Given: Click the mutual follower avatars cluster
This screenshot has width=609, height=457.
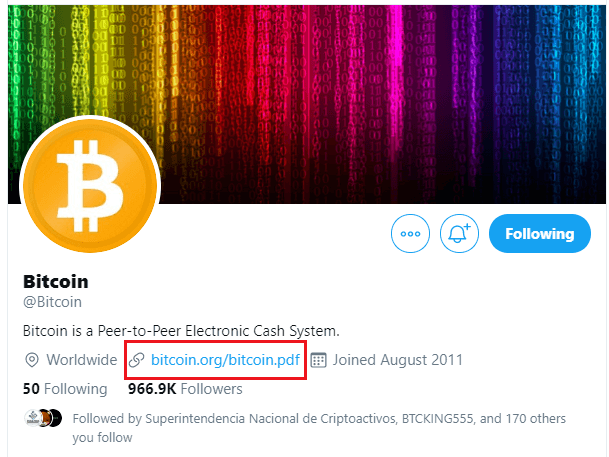Looking at the screenshot, I should 44,418.
